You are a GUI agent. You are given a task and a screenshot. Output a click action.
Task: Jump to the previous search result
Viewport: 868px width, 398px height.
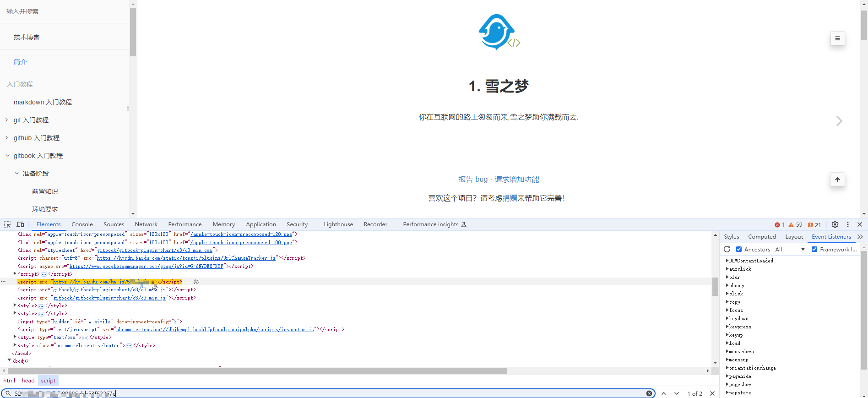(664, 393)
